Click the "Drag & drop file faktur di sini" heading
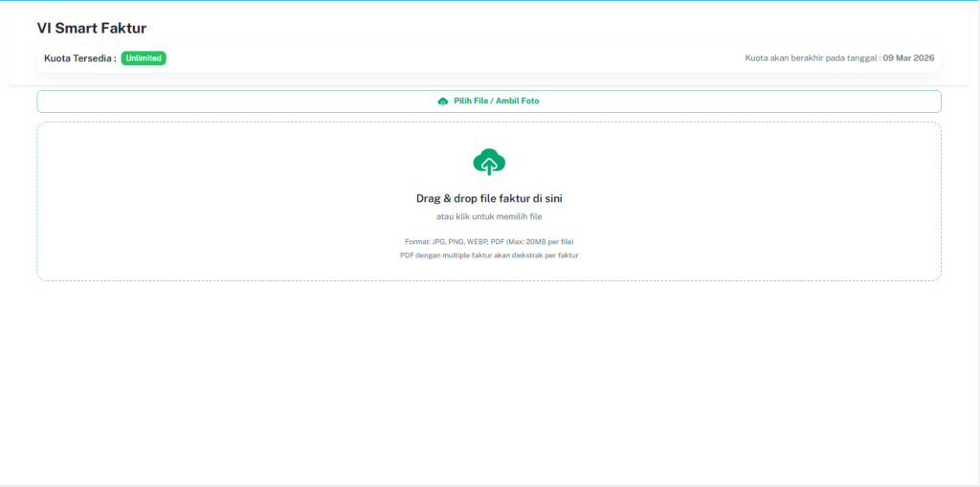This screenshot has width=980, height=487. pos(489,199)
